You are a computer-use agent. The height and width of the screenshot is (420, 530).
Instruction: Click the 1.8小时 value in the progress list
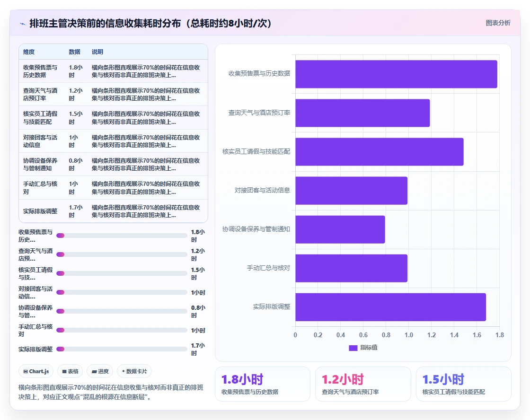tap(198, 236)
